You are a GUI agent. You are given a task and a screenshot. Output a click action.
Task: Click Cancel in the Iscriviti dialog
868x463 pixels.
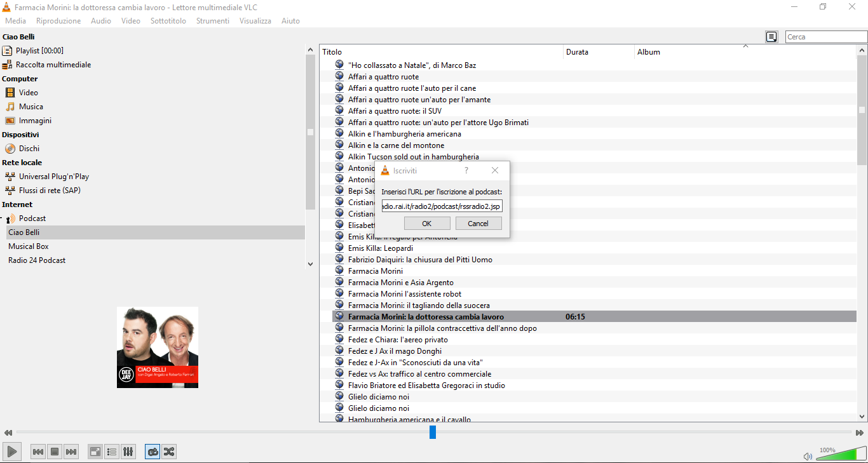(x=478, y=224)
